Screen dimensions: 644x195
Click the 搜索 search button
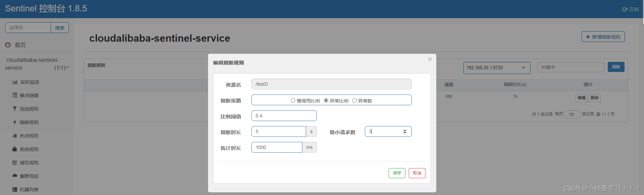click(60, 28)
